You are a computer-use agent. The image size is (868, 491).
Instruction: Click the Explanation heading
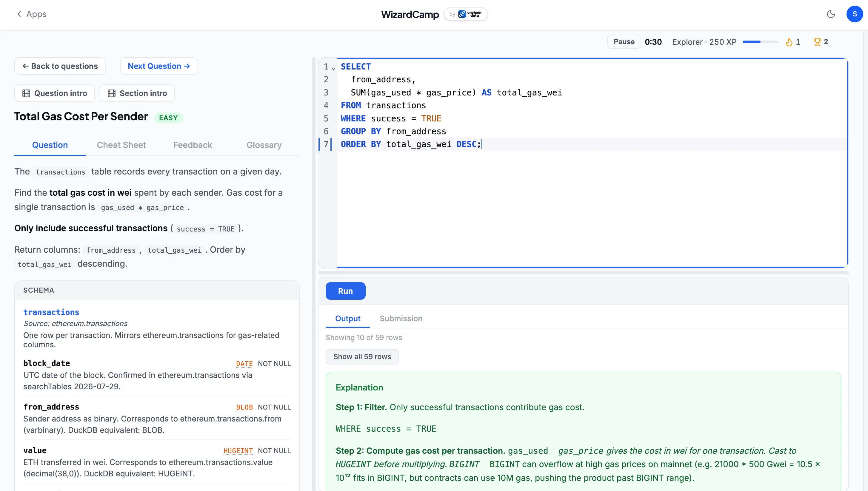(x=359, y=387)
